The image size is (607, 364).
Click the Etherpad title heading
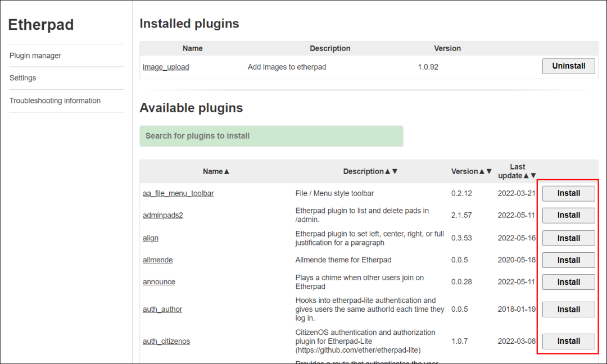[41, 25]
